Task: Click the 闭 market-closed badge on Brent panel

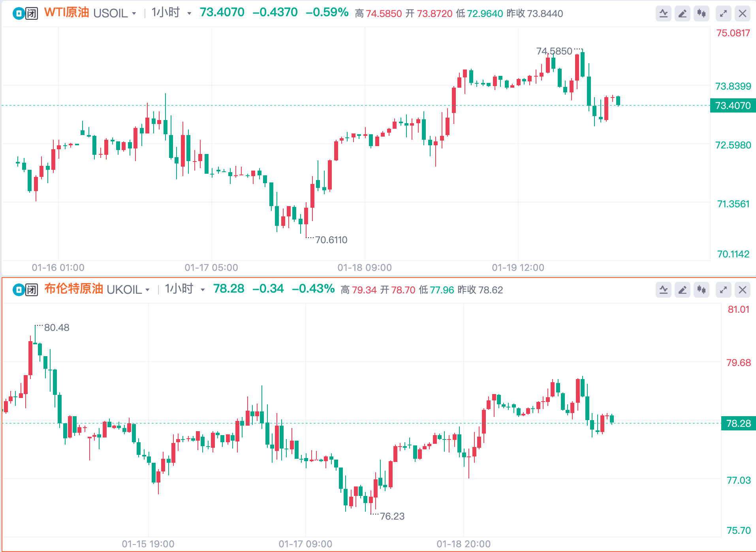Action: pyautogui.click(x=32, y=290)
